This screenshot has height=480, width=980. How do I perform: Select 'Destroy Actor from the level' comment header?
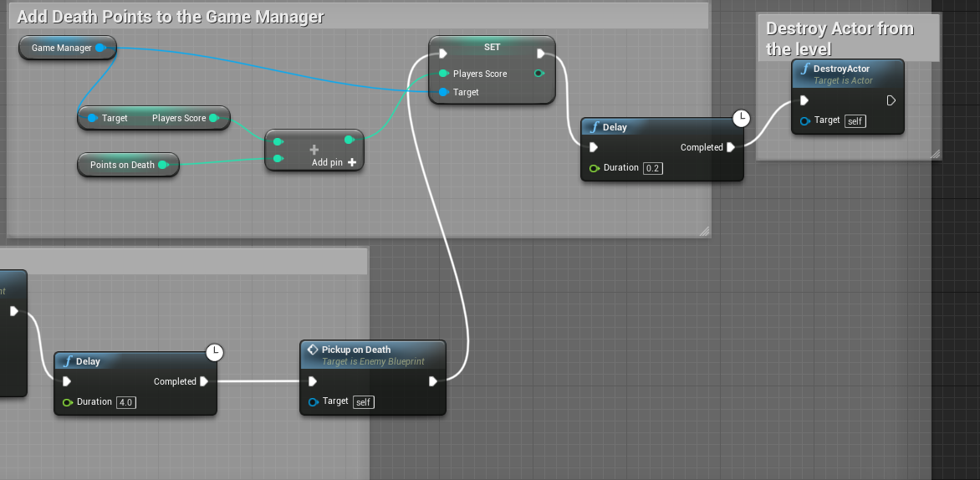[840, 38]
